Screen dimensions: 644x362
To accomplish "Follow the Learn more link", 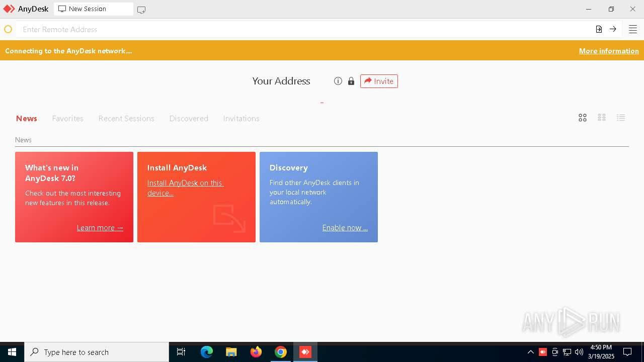I will tap(100, 228).
